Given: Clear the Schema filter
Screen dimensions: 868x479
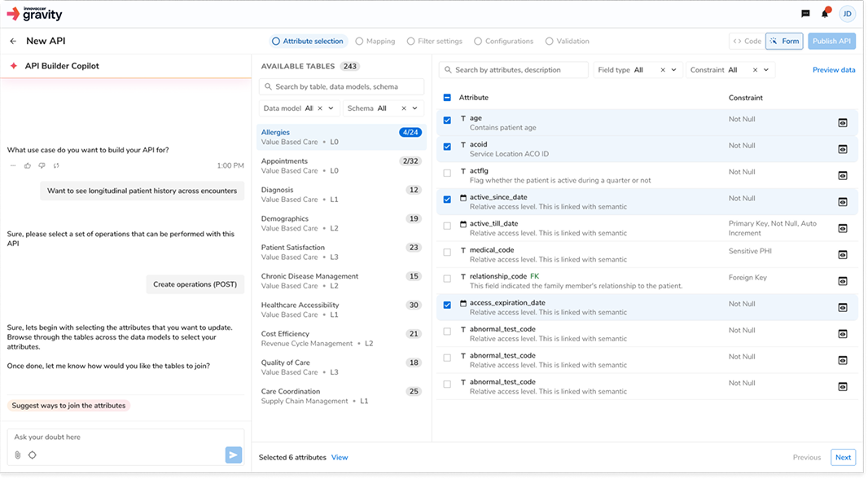Looking at the screenshot, I should click(404, 108).
